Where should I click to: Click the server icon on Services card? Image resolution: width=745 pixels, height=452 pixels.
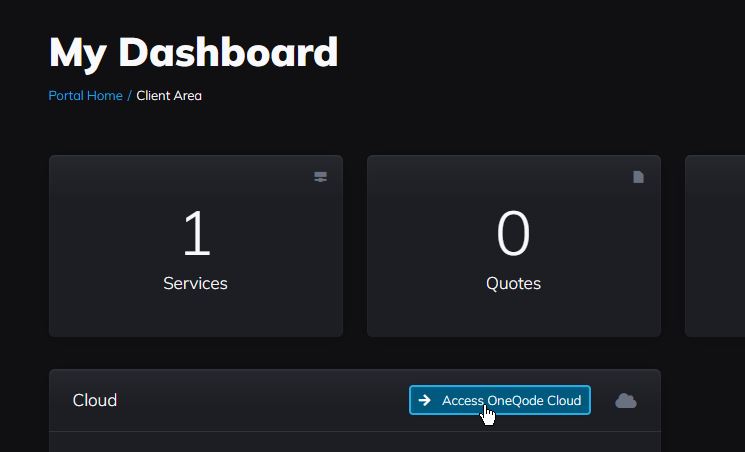pos(320,177)
